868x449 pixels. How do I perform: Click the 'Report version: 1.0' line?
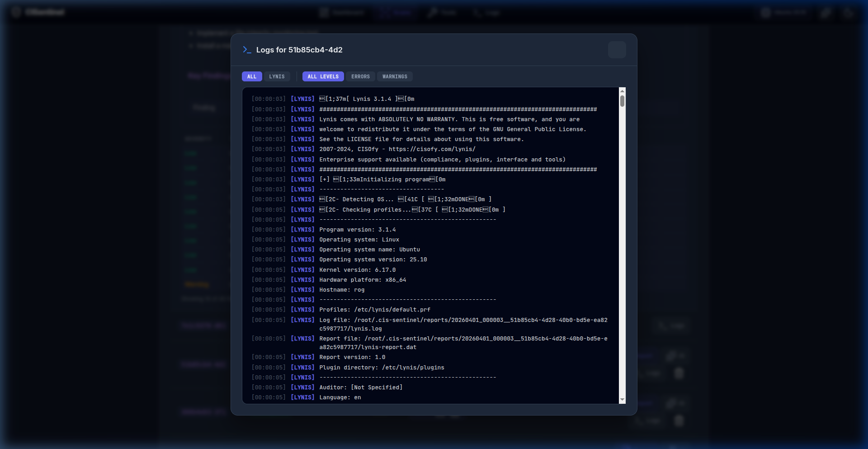[x=431, y=357]
